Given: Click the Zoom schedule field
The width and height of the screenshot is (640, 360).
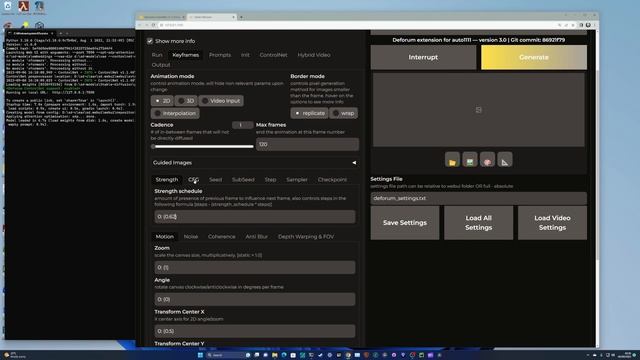Looking at the screenshot, I should (x=255, y=267).
